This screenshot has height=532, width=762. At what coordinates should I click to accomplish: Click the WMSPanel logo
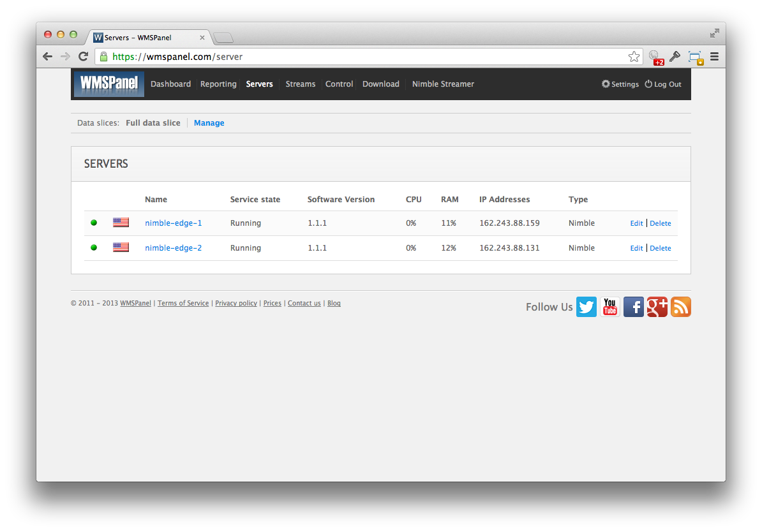click(x=108, y=84)
